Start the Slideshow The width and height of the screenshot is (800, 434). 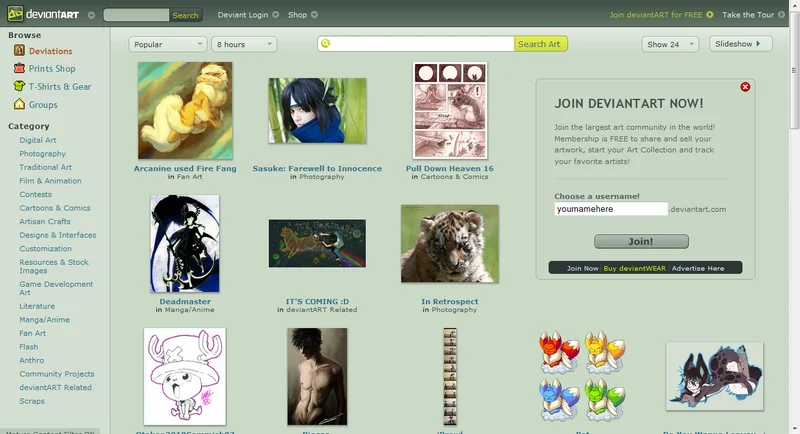pos(741,44)
